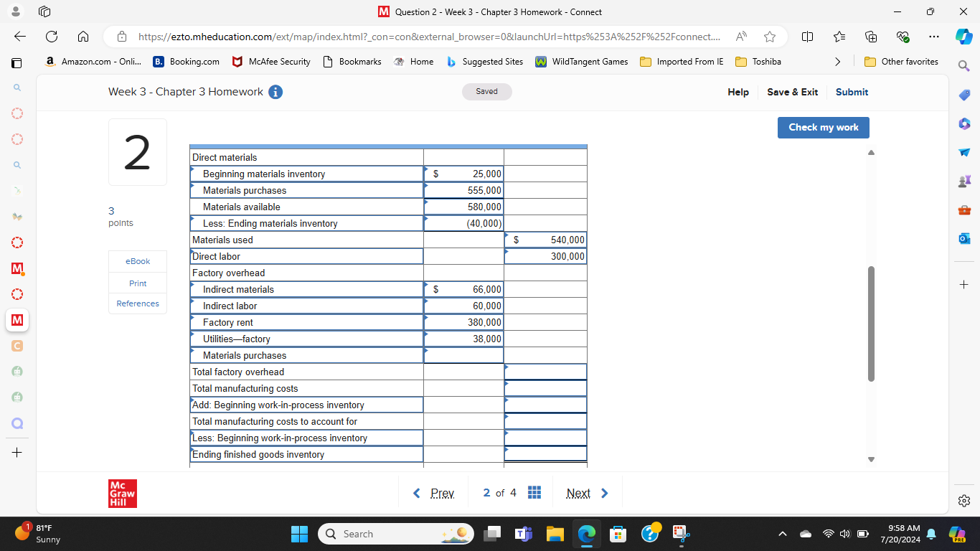Viewport: 980px width, 551px height.
Task: Open split screen view
Action: coord(807,37)
